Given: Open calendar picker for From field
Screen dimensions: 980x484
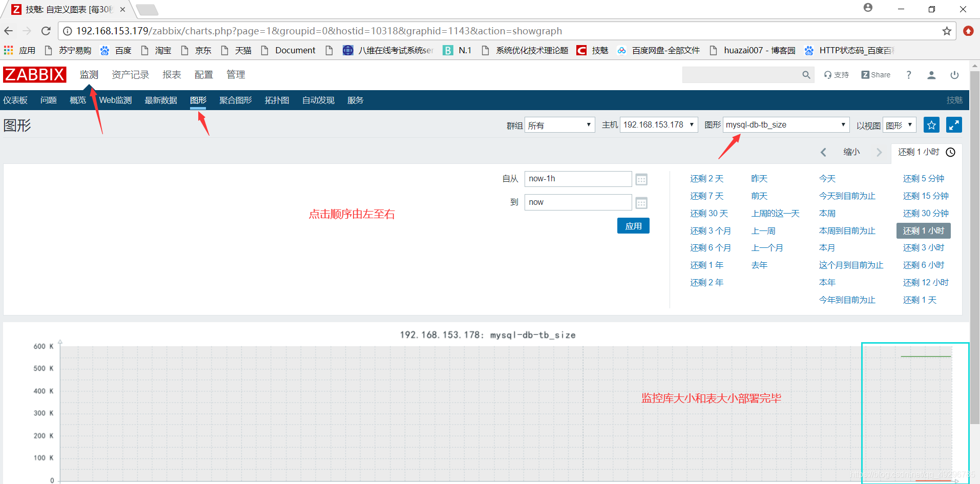Looking at the screenshot, I should (641, 179).
